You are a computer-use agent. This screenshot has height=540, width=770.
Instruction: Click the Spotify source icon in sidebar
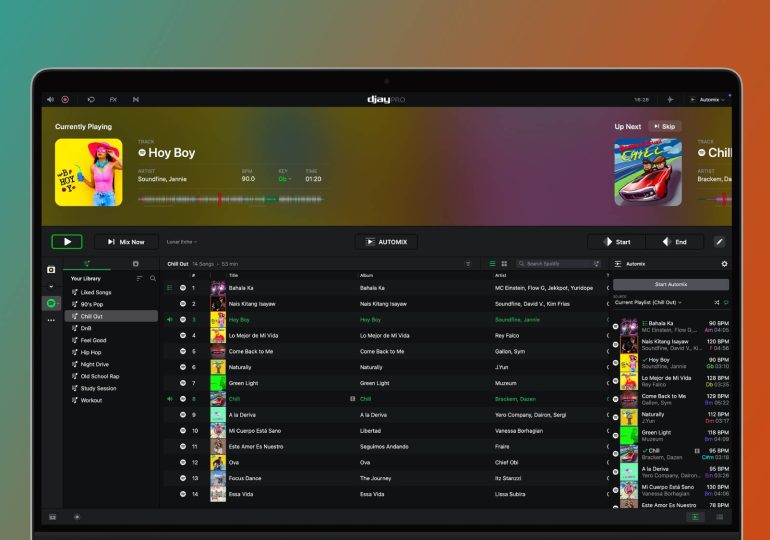click(x=51, y=303)
